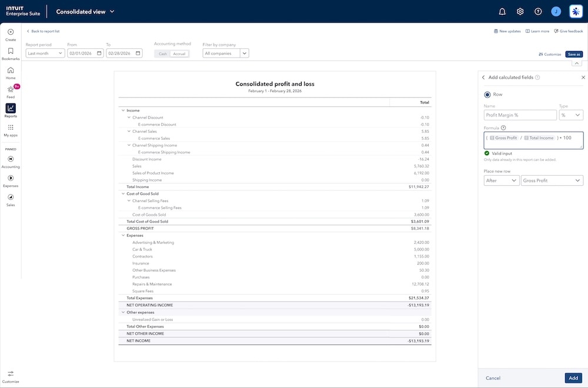Open settings gear in header
Screen dimensions: 588x388
[520, 12]
